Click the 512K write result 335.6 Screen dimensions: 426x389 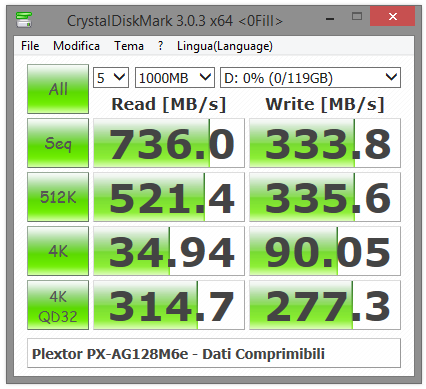(x=325, y=197)
